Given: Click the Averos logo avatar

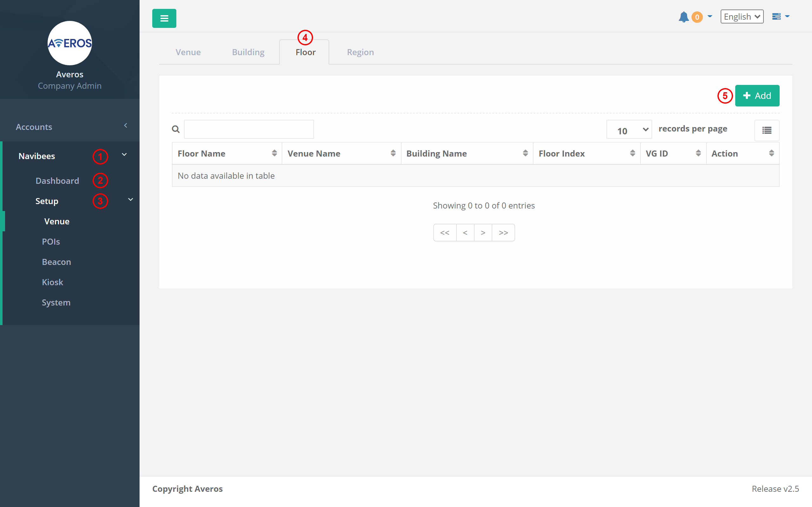Looking at the screenshot, I should [70, 43].
